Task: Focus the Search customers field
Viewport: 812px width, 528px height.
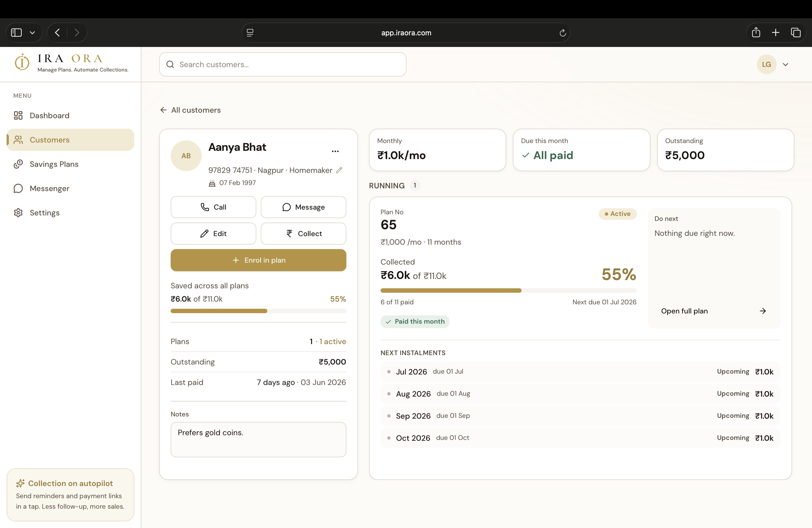Action: pos(283,64)
